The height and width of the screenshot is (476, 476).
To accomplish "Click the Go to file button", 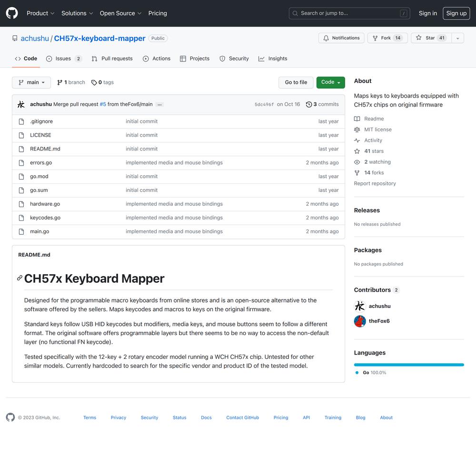I will (x=296, y=82).
